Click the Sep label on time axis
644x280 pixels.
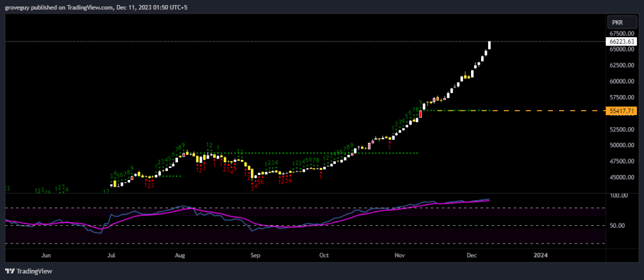pos(255,256)
